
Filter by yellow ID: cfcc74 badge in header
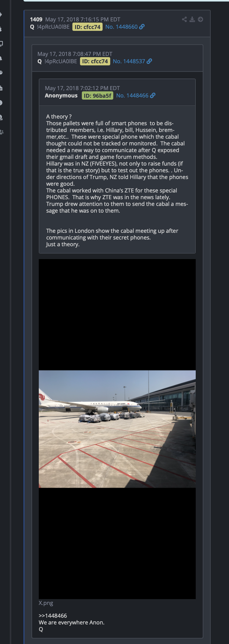(87, 27)
